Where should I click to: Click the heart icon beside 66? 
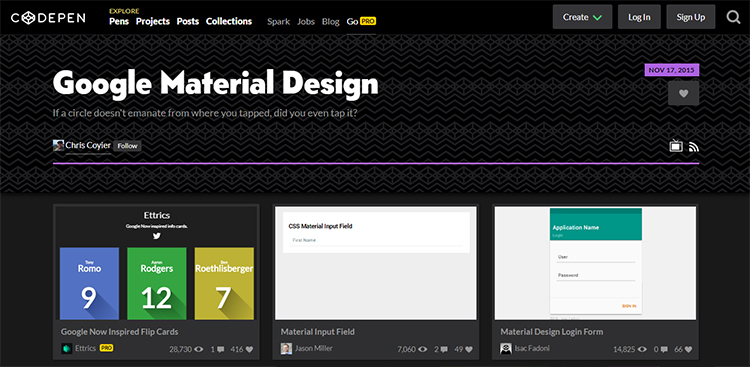click(x=689, y=350)
